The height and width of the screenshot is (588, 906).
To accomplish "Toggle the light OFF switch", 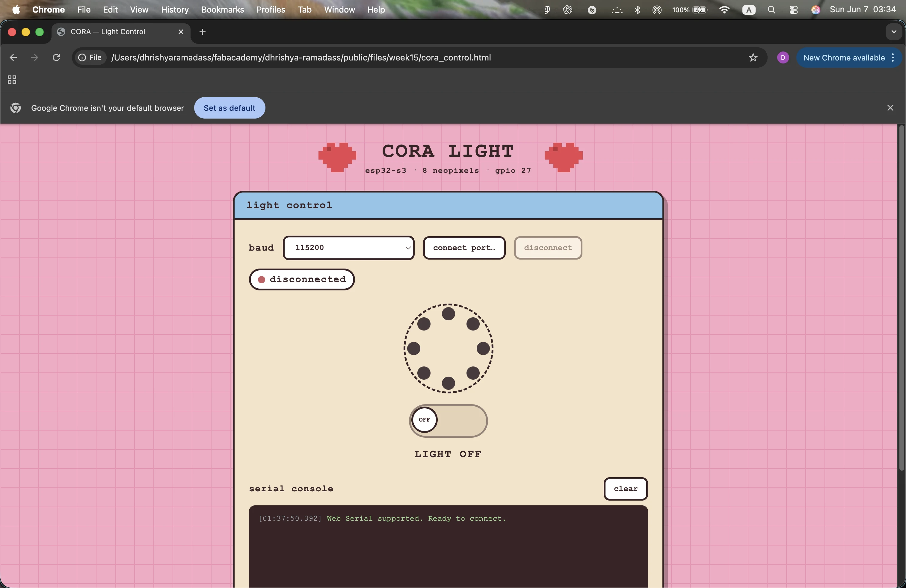I will 449,421.
